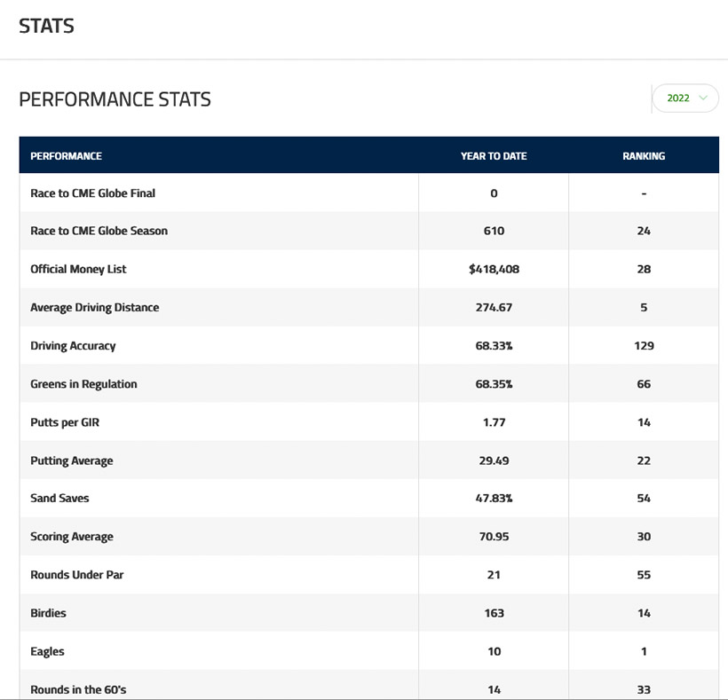Click the YEAR TO DATE column header
Viewport: 728px width, 700px height.
click(494, 156)
